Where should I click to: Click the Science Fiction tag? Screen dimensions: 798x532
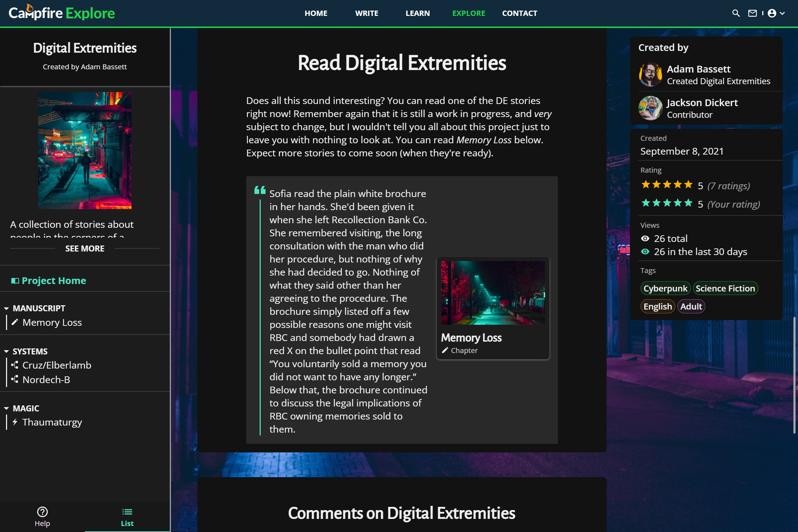[725, 289]
